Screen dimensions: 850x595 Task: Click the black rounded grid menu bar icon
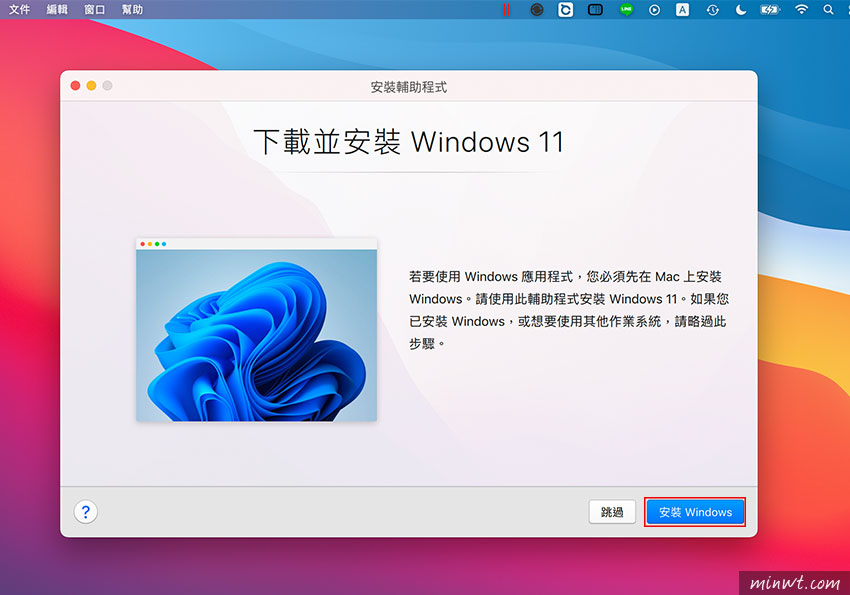pyautogui.click(x=595, y=9)
